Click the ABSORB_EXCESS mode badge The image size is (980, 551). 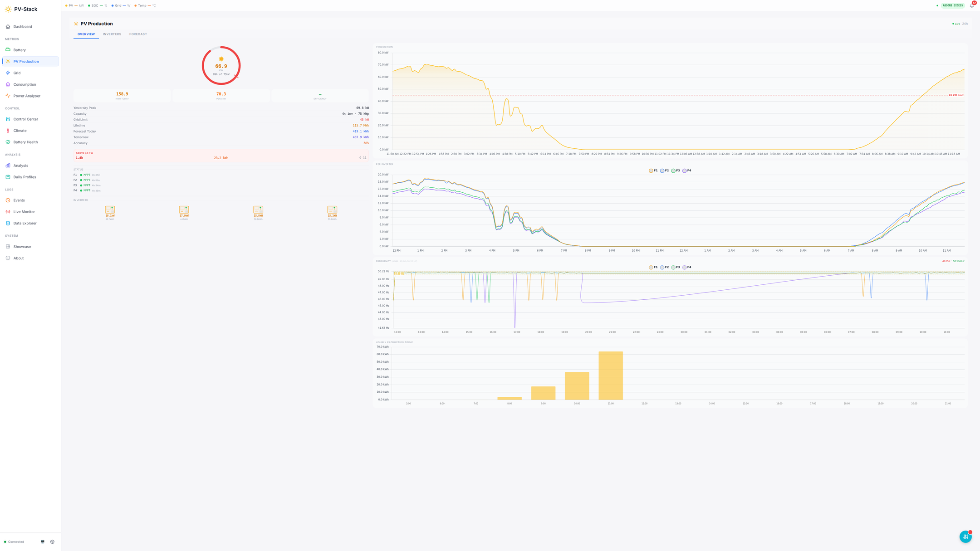pos(952,5)
